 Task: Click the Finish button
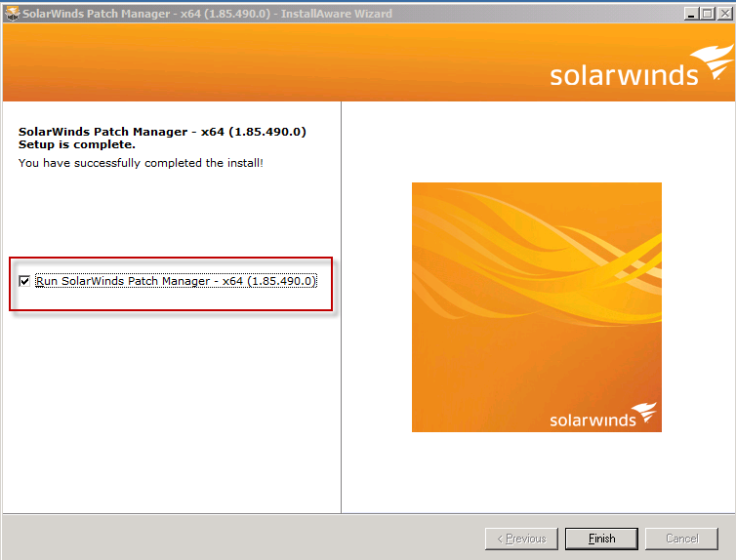pyautogui.click(x=601, y=539)
